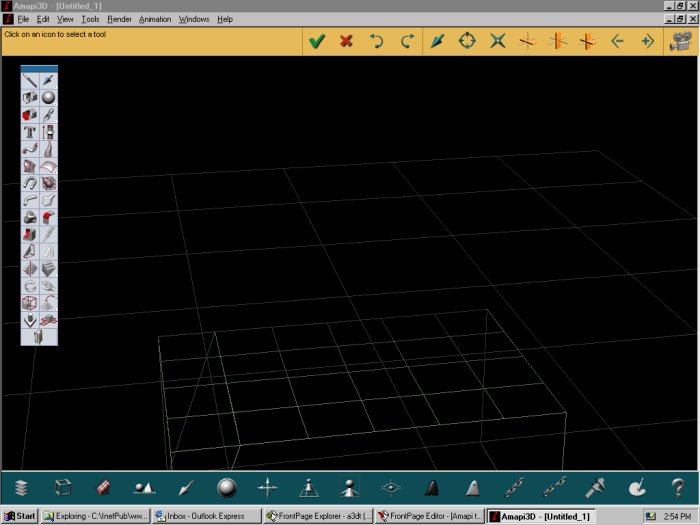The height and width of the screenshot is (525, 700).
Task: Click the blue four-point star icon
Action: point(497,41)
